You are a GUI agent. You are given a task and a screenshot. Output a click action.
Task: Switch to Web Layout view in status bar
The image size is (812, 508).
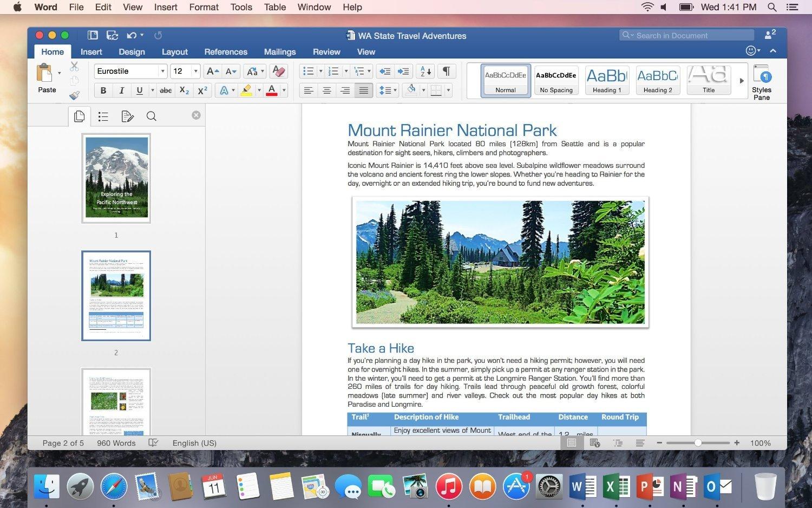point(595,442)
